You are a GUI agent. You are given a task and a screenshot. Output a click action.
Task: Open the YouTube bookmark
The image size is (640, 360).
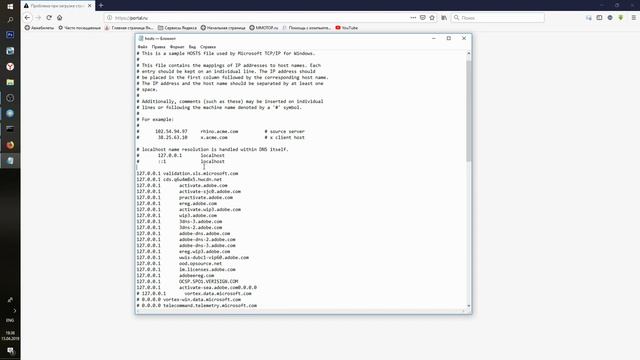tap(347, 28)
